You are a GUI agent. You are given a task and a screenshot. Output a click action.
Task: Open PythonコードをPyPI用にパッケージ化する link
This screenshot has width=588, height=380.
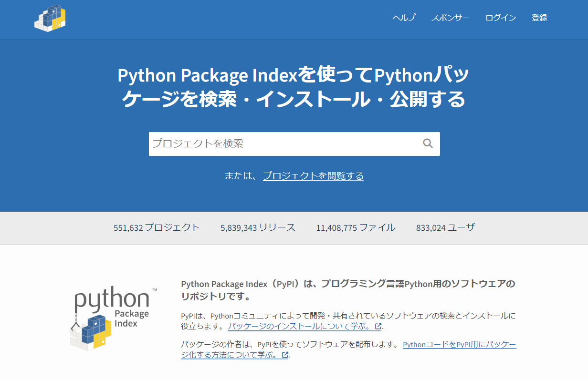click(459, 344)
